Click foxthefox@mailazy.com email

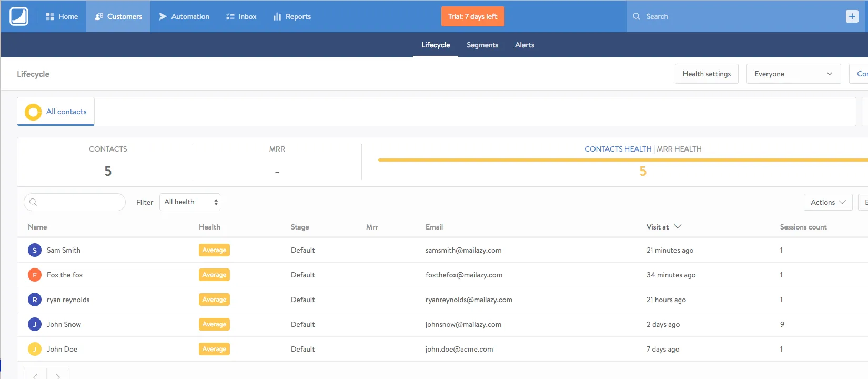[464, 275]
